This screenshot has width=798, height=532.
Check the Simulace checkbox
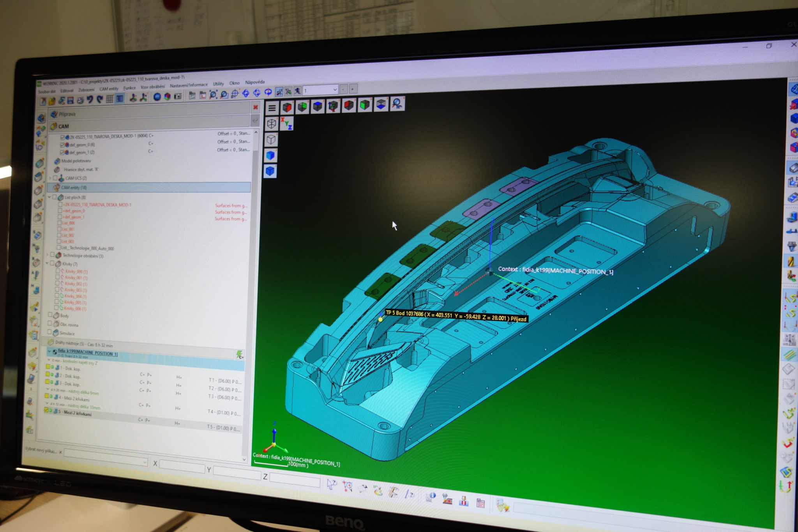click(49, 332)
